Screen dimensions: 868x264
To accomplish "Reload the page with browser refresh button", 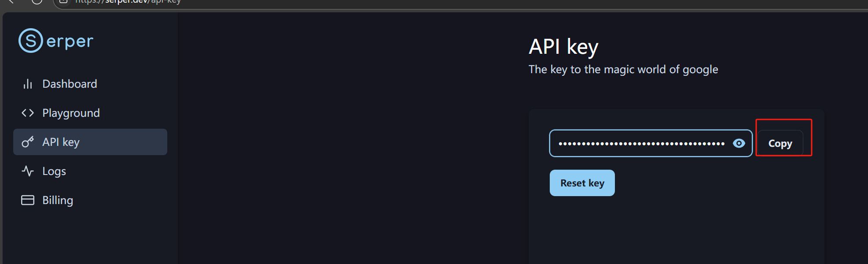I will [x=37, y=1].
